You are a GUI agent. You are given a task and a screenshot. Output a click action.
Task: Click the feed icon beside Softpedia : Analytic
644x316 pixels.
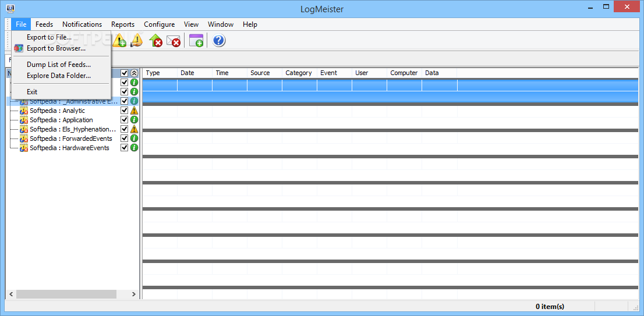(24, 111)
